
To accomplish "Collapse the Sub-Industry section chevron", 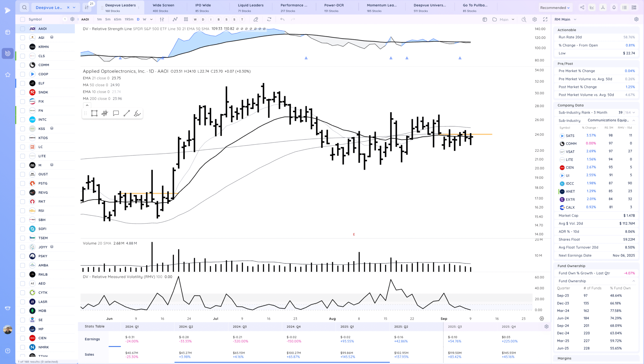I will tap(634, 120).
